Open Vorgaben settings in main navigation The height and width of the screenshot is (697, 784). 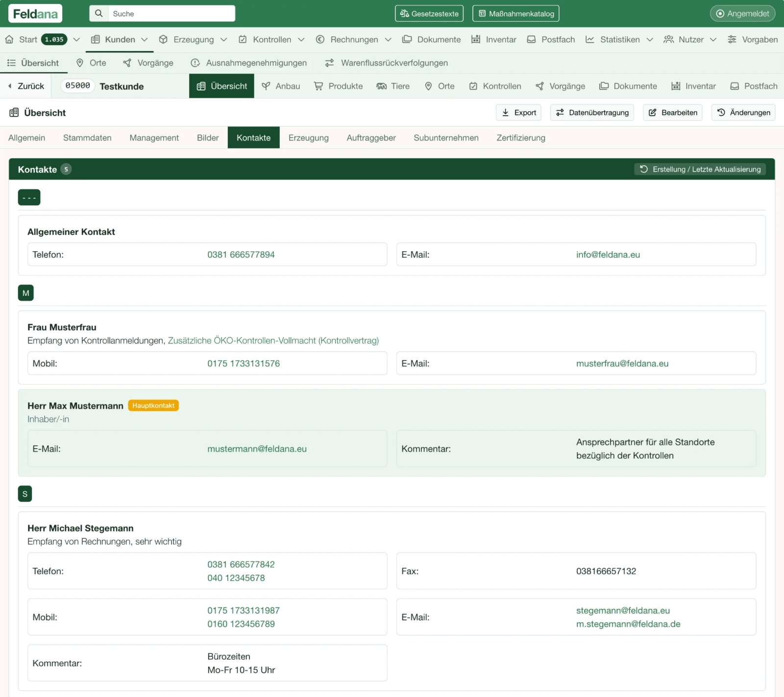(752, 40)
